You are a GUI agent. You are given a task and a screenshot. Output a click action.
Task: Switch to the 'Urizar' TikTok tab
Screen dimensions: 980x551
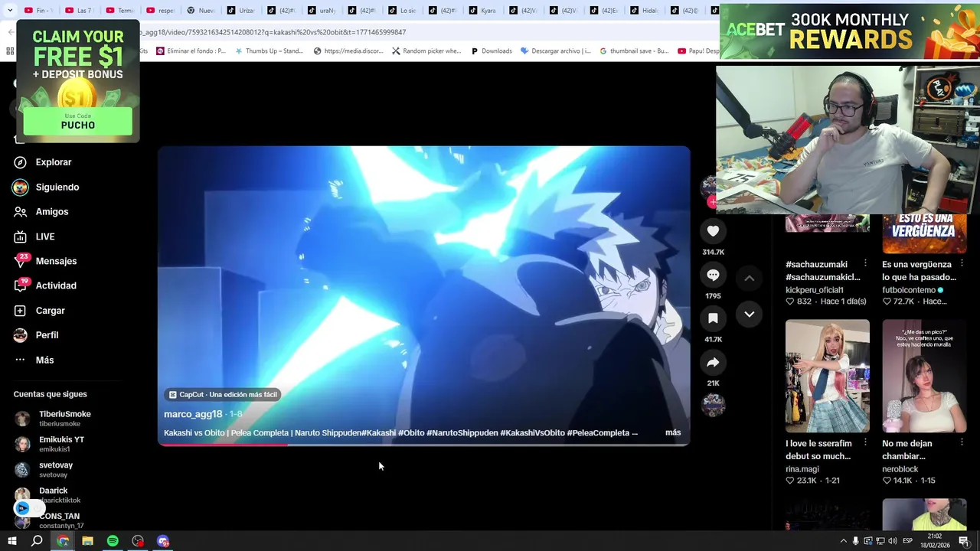[x=240, y=11]
